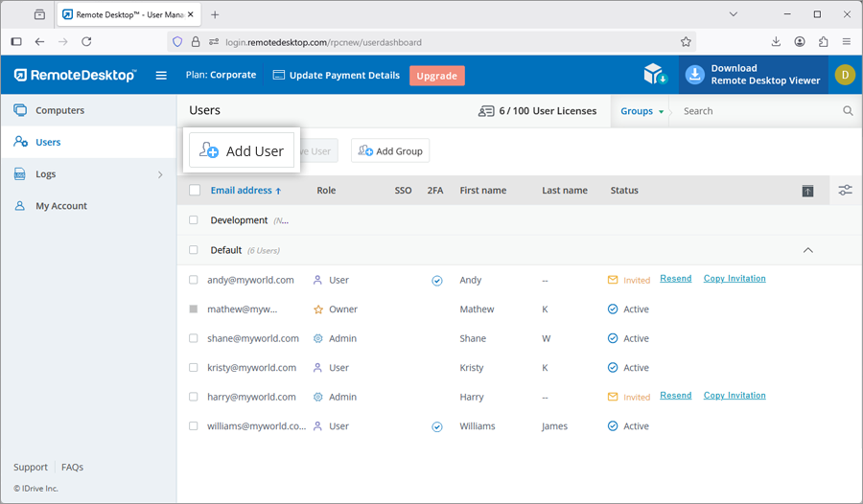Click Update Payment Details
863x504 pixels.
click(x=337, y=76)
